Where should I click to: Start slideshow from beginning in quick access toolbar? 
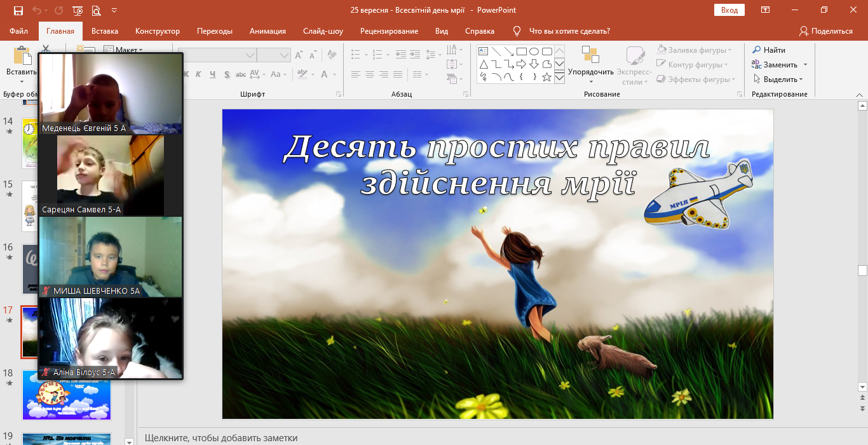[78, 10]
